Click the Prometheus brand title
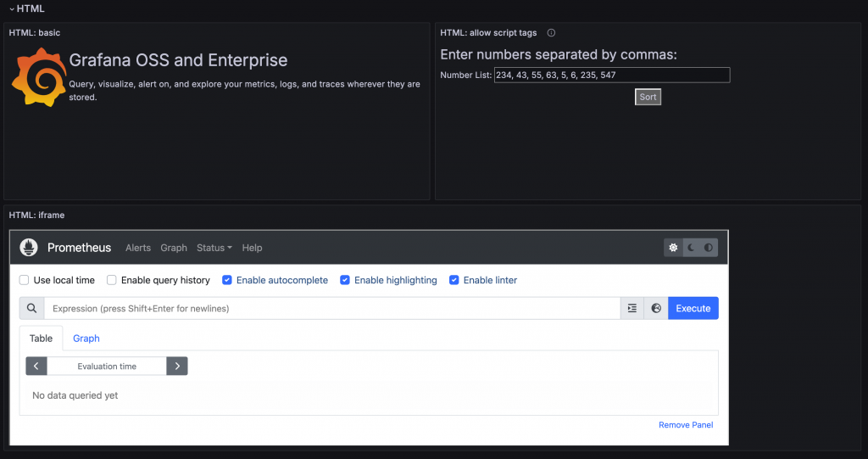The height and width of the screenshot is (459, 868). 79,248
